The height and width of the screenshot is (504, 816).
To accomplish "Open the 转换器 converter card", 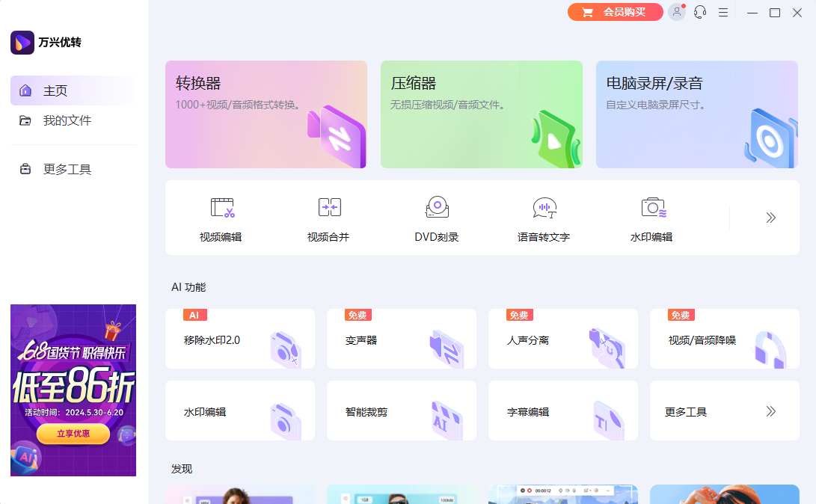I will 266,114.
